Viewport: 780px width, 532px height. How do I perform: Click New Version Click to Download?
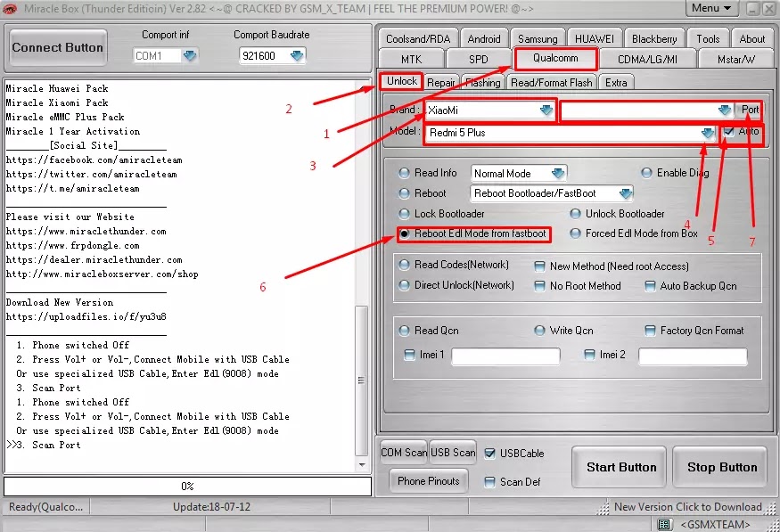click(687, 507)
